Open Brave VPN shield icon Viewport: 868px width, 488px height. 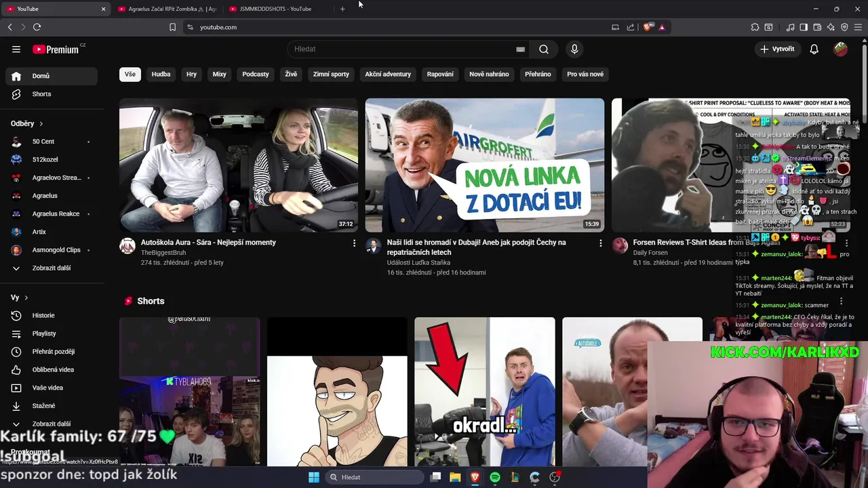pos(844,27)
